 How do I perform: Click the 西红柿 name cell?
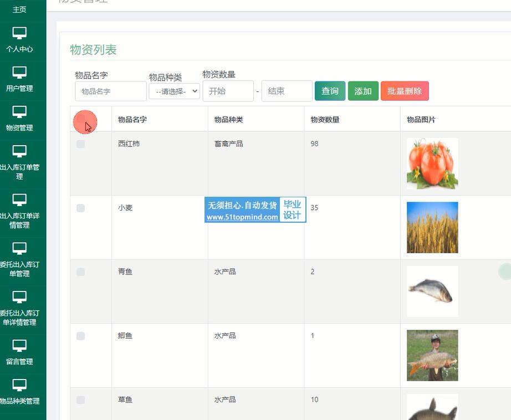tap(129, 144)
